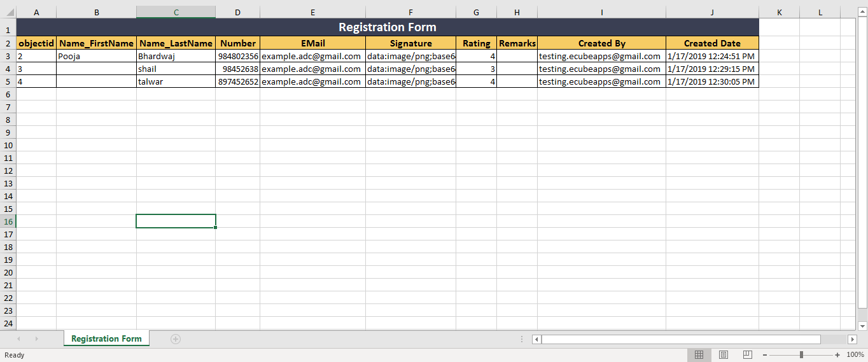Image resolution: width=868 pixels, height=362 pixels.
Task: Open zoom dialog via 100% level
Action: point(855,355)
